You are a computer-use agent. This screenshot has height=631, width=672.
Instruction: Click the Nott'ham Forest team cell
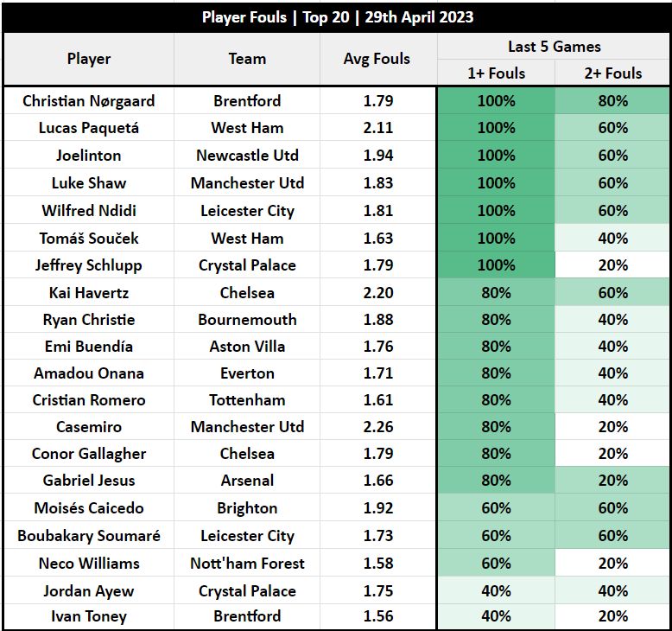(x=247, y=564)
